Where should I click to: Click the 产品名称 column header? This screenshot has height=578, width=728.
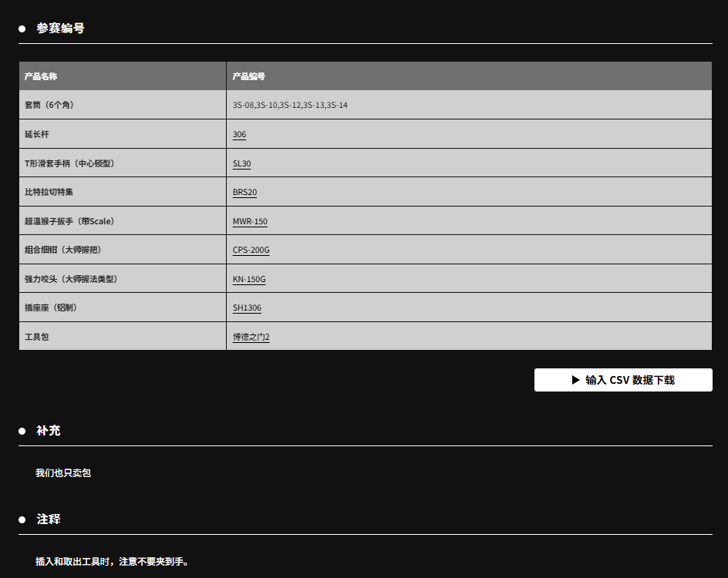(x=41, y=76)
